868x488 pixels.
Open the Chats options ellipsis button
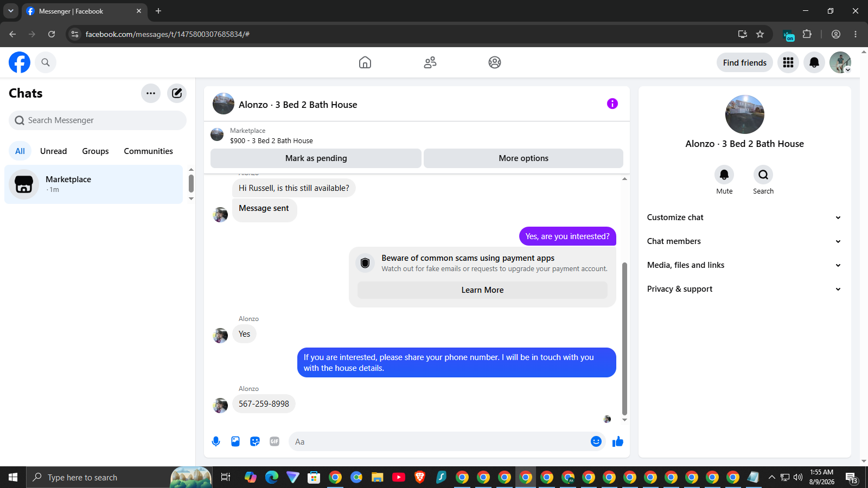click(151, 93)
